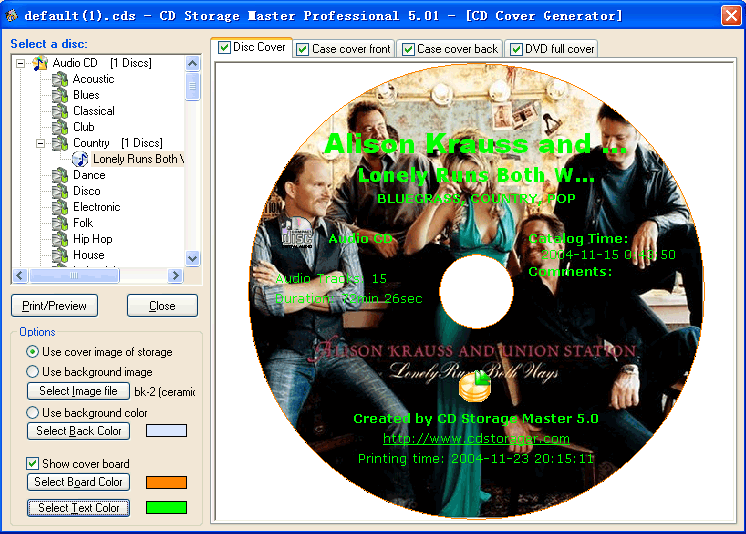The width and height of the screenshot is (746, 534).
Task: Switch to the Disc Cover tab
Action: pyautogui.click(x=251, y=47)
